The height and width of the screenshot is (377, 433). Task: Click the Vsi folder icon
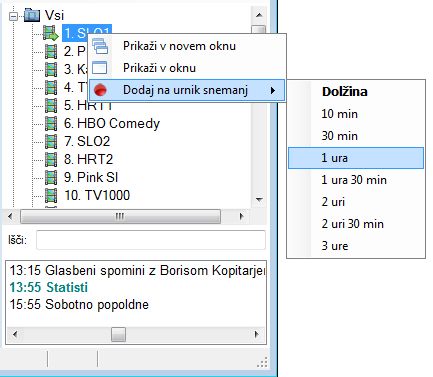[x=32, y=15]
